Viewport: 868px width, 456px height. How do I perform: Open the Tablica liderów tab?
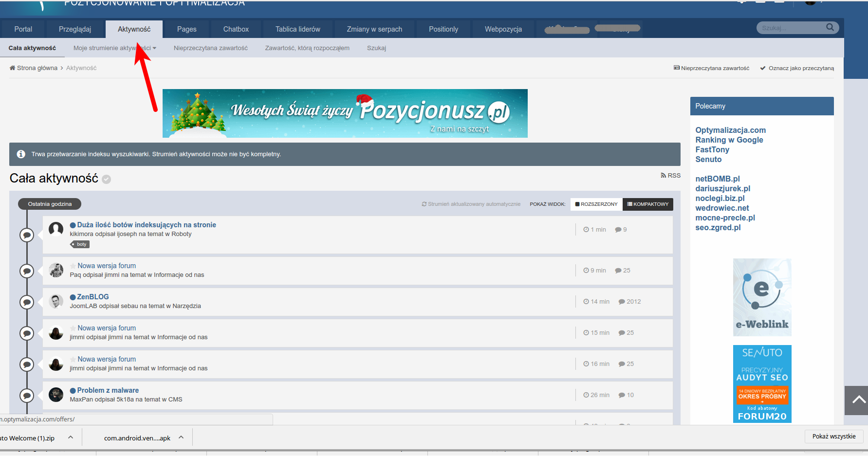(x=298, y=29)
